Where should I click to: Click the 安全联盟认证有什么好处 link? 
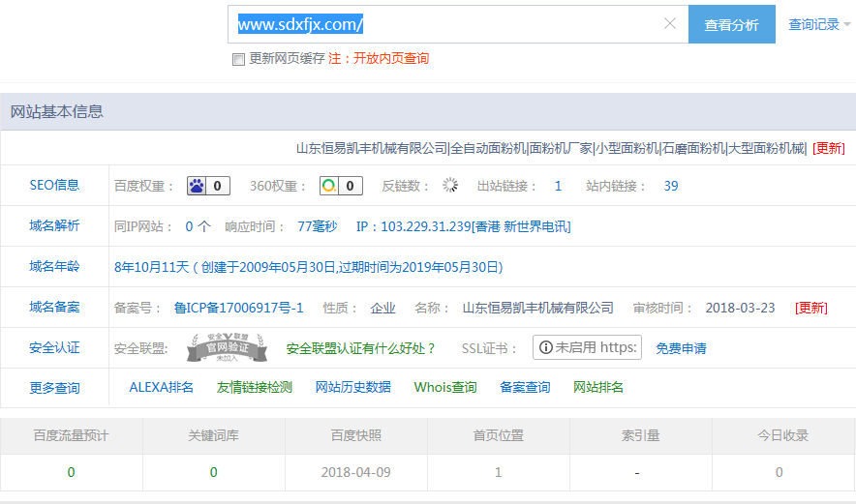coord(361,348)
